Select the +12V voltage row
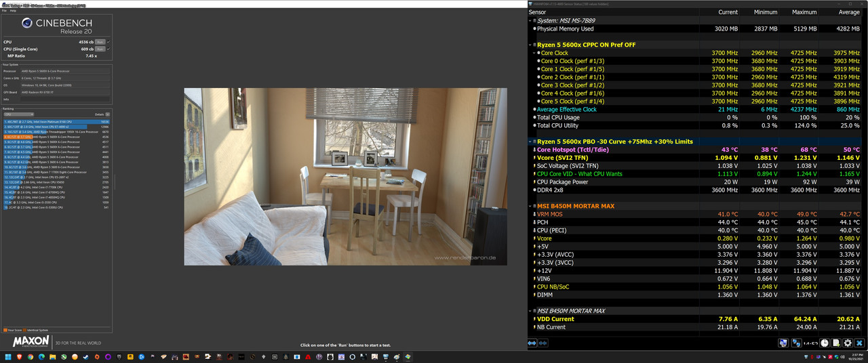Viewport: 868px width, 363px height. [x=695, y=270]
